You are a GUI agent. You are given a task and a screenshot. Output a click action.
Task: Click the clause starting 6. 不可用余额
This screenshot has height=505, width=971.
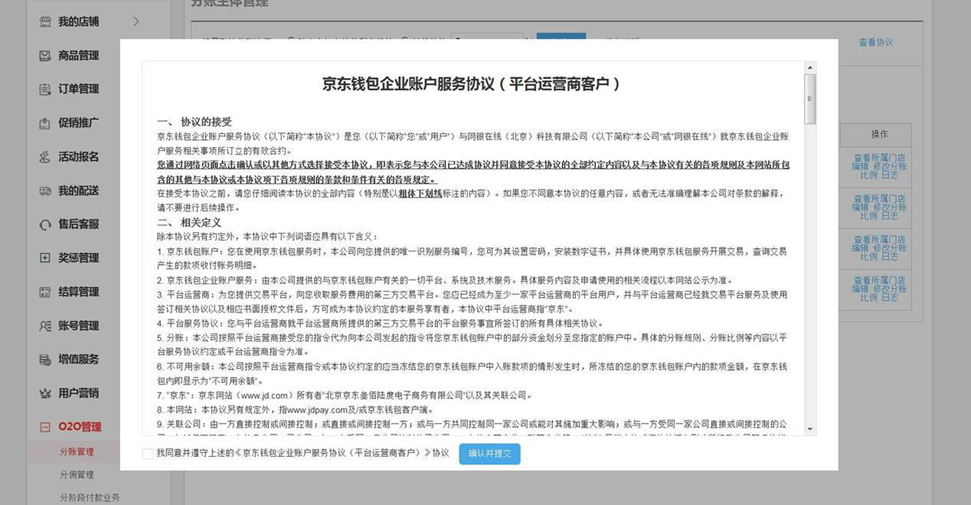click(x=472, y=374)
